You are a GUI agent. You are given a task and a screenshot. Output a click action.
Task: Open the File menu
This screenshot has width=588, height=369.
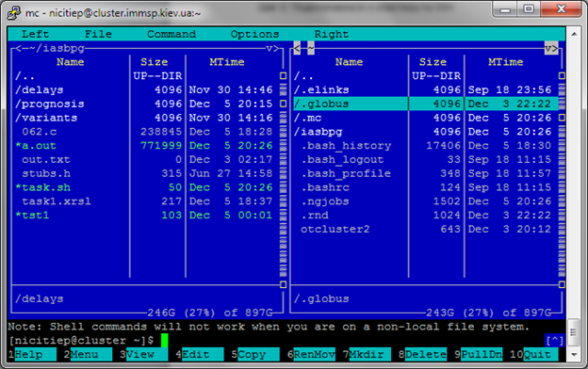[98, 34]
